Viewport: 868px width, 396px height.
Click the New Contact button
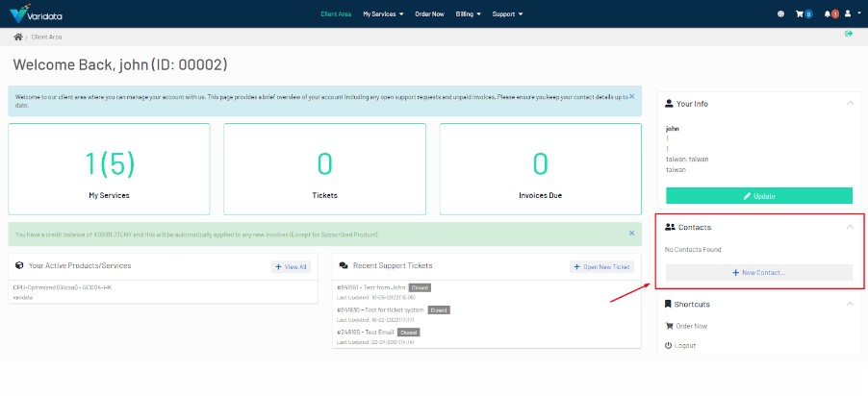(759, 273)
